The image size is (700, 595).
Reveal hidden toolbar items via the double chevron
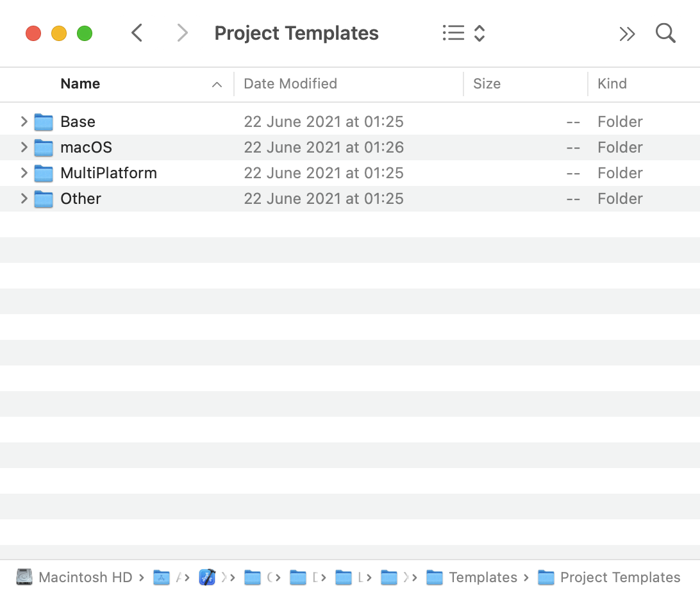tap(627, 33)
